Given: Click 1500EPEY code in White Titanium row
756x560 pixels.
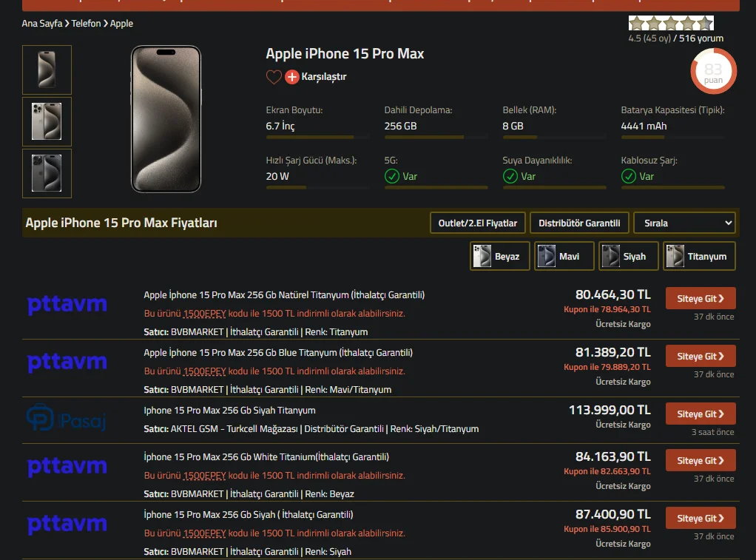Looking at the screenshot, I should pyautogui.click(x=204, y=476).
